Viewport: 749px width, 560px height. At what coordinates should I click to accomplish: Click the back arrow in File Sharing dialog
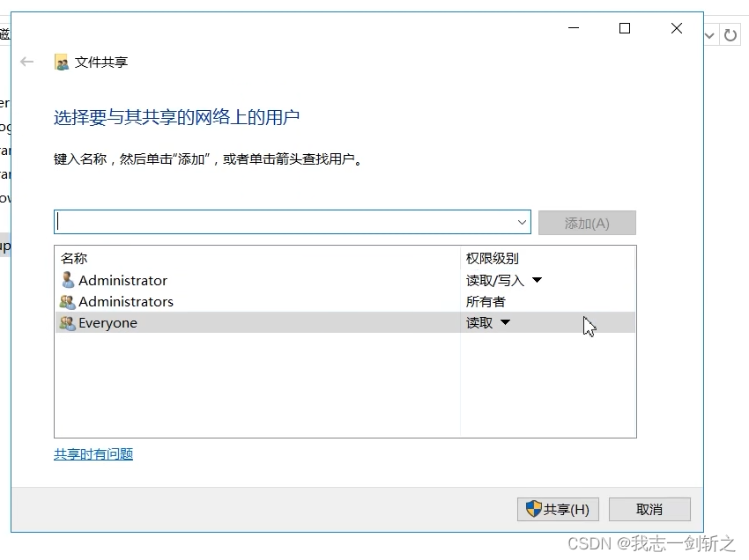(x=27, y=62)
